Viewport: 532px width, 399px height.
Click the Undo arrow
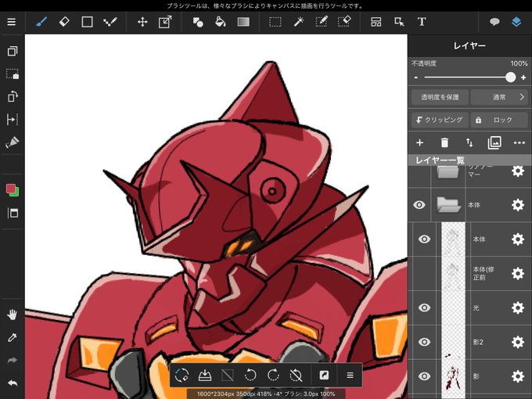click(x=13, y=383)
